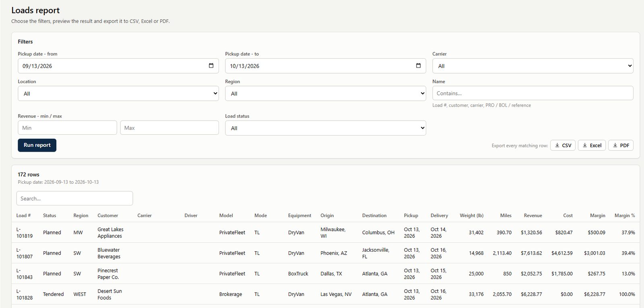Click the Brokerage model cell
Screen dimensions: 644x308
click(231, 294)
